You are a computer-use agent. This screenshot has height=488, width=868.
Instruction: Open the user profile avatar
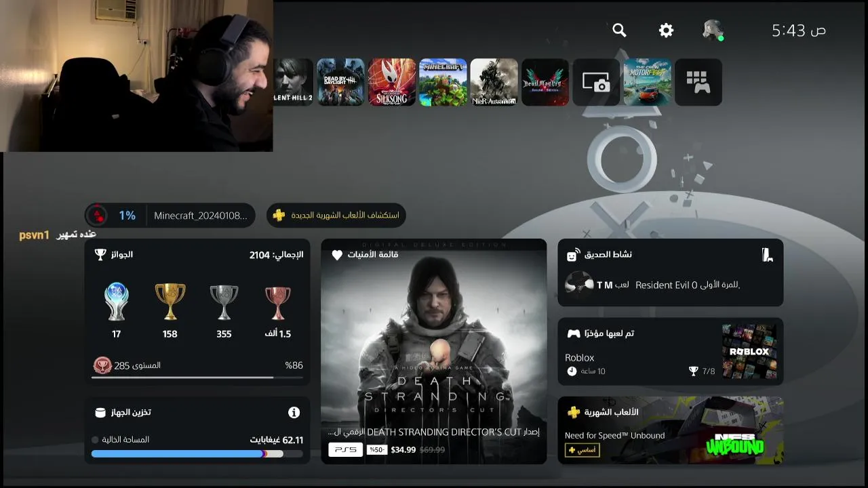click(x=712, y=30)
